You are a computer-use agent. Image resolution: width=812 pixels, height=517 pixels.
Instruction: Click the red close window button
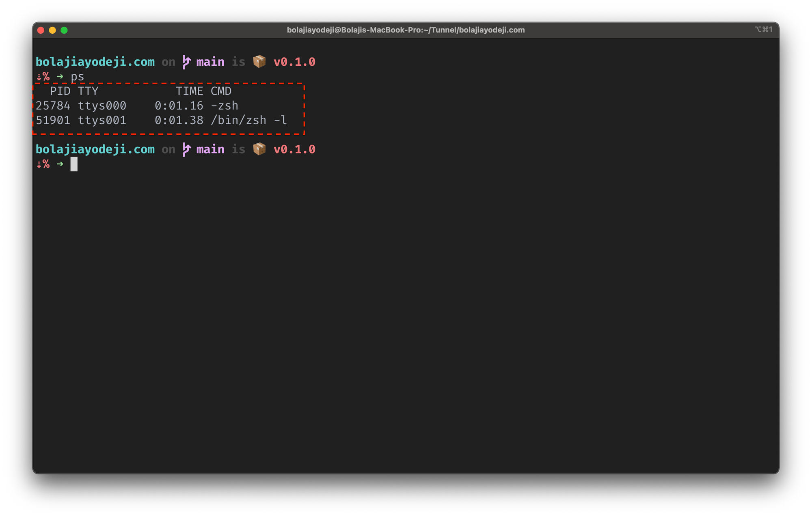click(41, 30)
